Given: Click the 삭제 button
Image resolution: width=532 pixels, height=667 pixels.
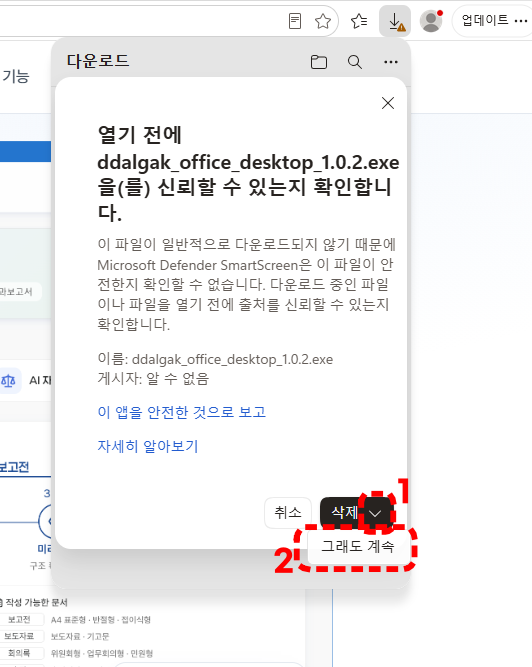Looking at the screenshot, I should (x=344, y=513).
